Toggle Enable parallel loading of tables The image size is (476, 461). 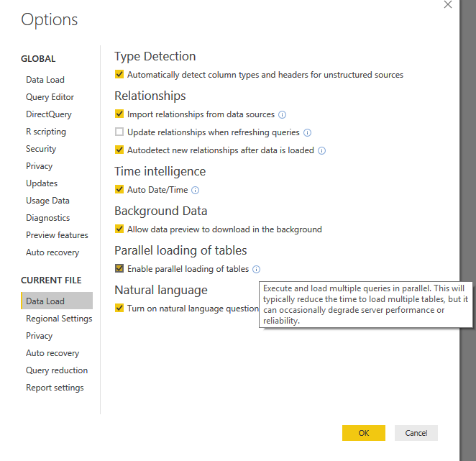[119, 268]
